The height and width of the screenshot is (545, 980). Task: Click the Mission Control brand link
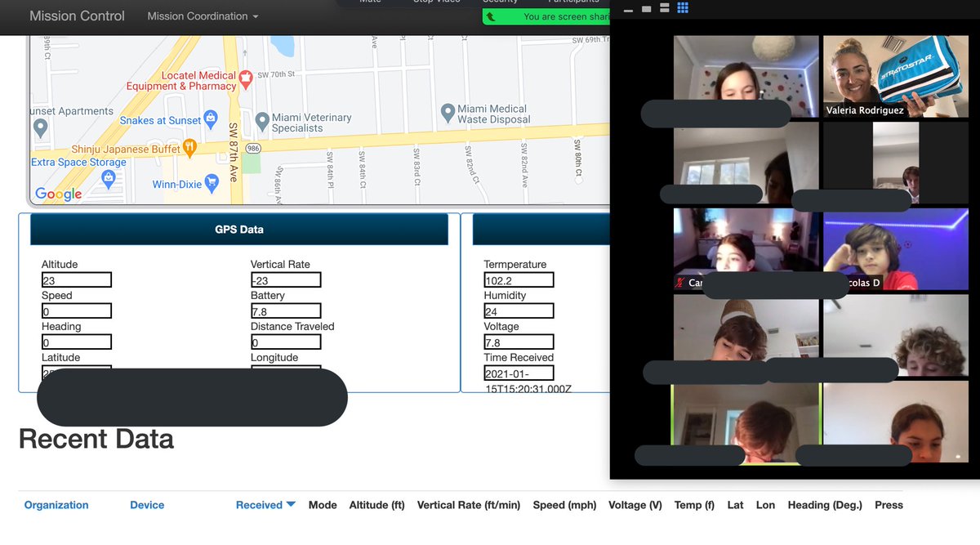pos(77,16)
